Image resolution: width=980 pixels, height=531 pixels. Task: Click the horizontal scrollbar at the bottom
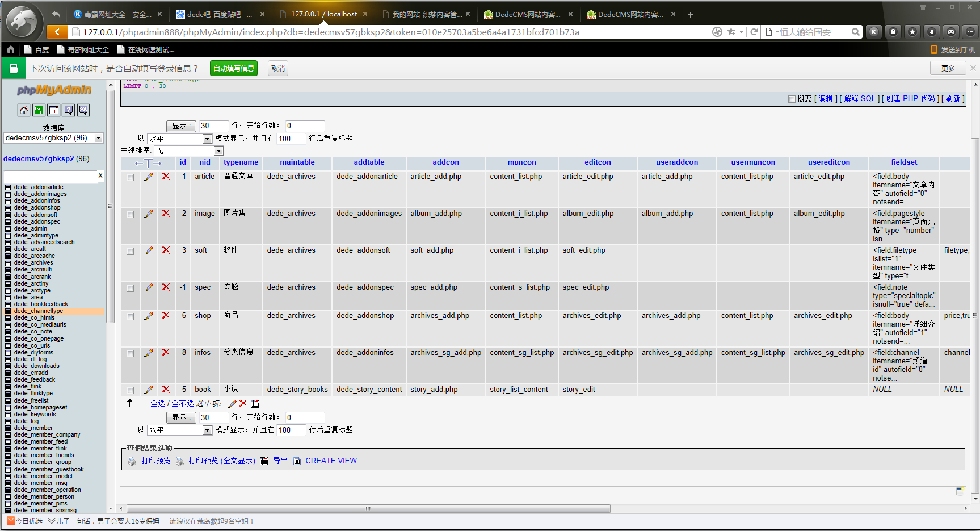pyautogui.click(x=368, y=508)
